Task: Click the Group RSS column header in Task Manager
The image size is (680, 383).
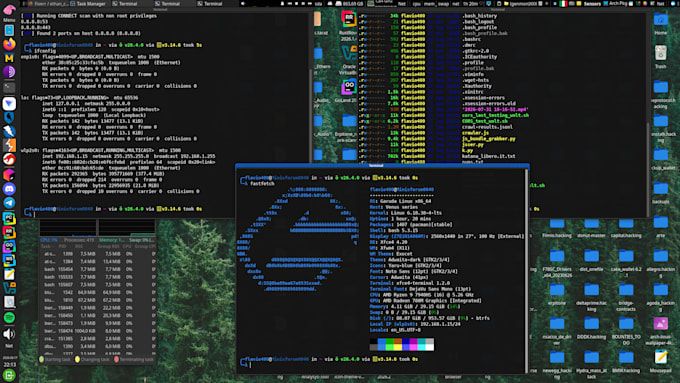Action: tap(109, 246)
